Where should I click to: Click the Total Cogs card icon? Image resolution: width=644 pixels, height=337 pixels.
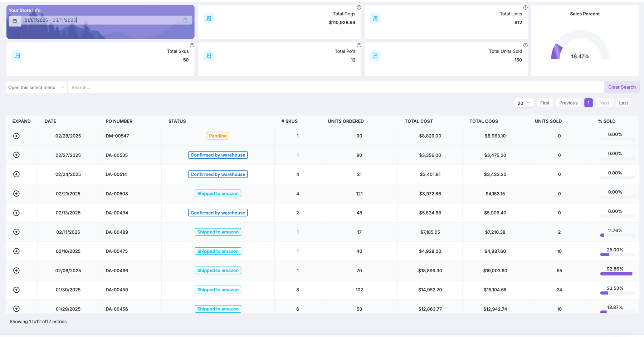tap(209, 19)
